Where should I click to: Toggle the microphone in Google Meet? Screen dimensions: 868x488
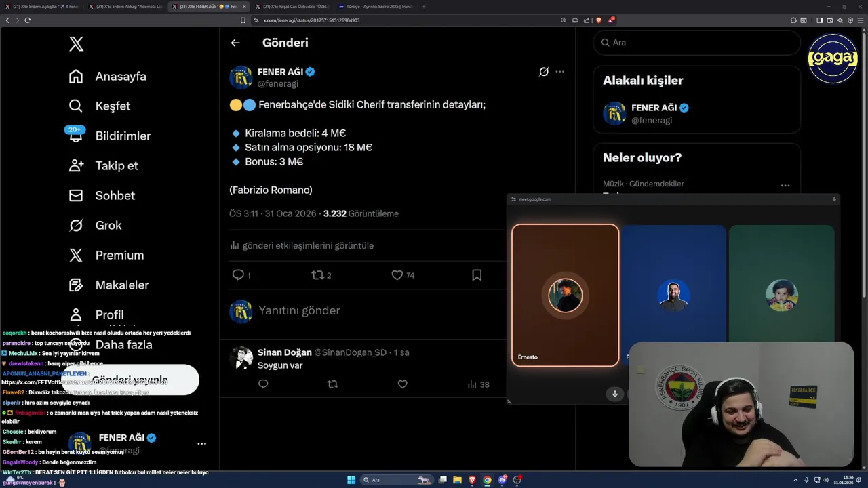click(615, 394)
